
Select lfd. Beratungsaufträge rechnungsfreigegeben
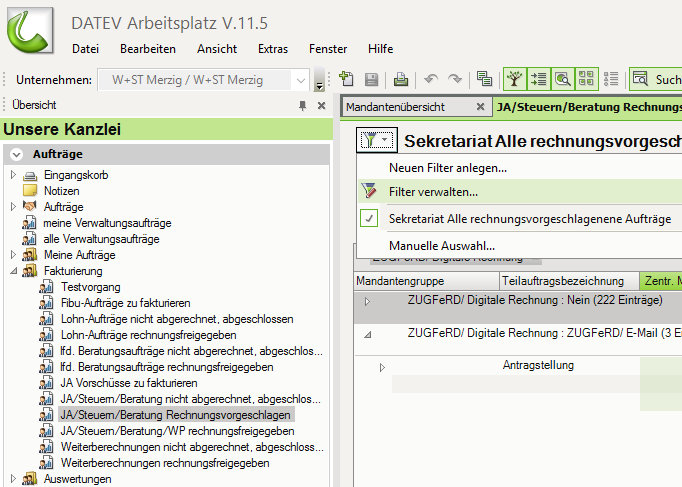click(167, 367)
